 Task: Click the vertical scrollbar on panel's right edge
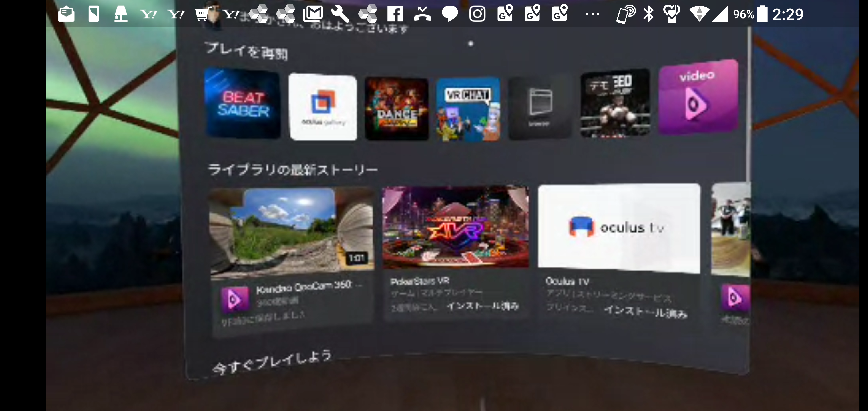pyautogui.click(x=748, y=104)
